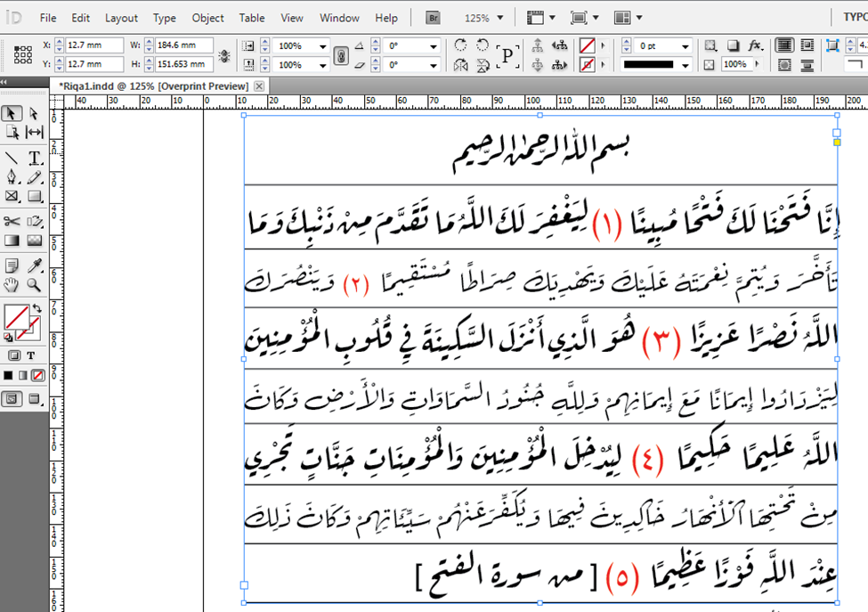
Task: Select the Direct Selection tool (white arrow)
Action: click(34, 113)
